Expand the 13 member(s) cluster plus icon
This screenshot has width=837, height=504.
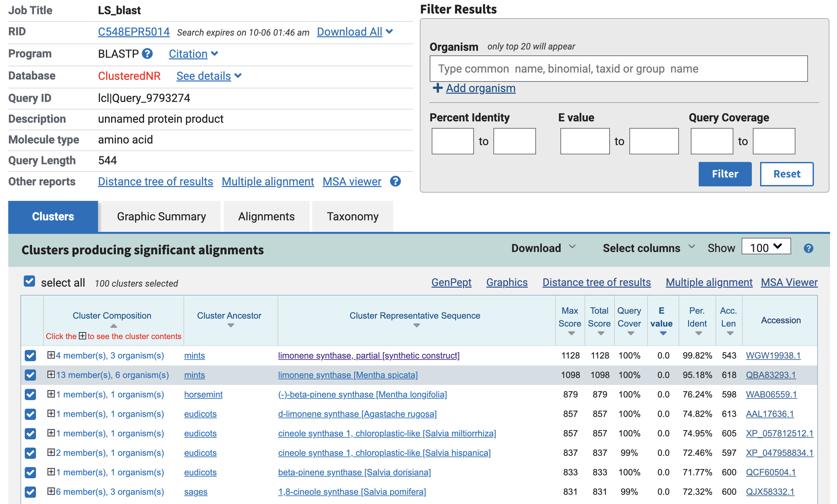[x=51, y=374]
